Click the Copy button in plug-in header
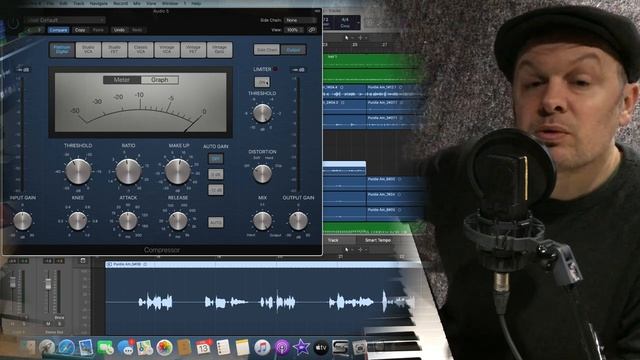The height and width of the screenshot is (360, 640). pos(80,30)
